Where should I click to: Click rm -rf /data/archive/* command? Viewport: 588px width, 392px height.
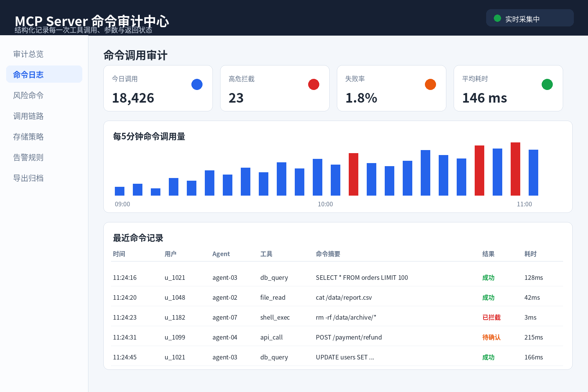point(346,317)
